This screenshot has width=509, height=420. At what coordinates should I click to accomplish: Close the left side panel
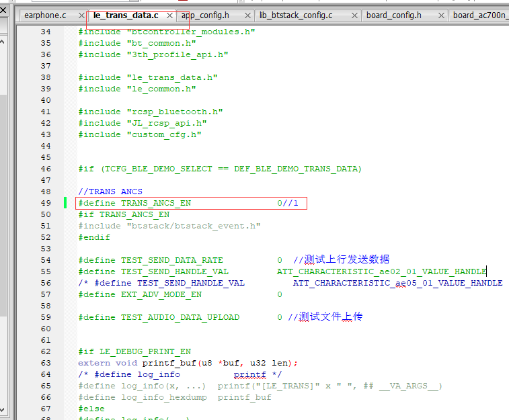point(3,9)
